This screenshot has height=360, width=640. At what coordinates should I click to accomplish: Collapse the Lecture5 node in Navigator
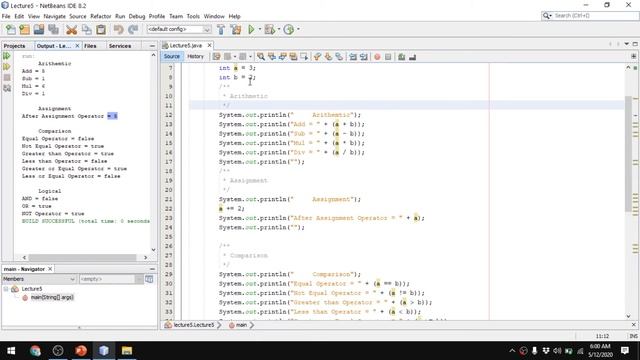[x=6, y=289]
